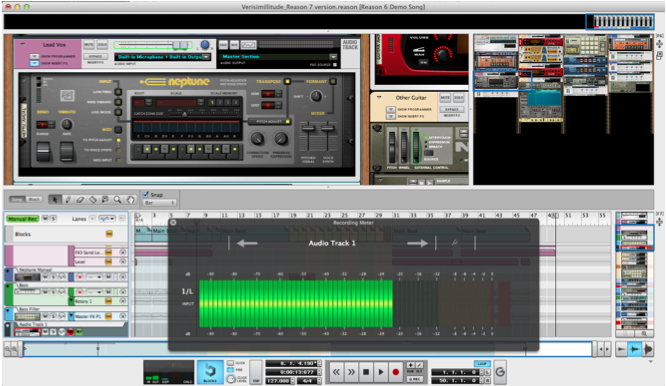Adjust the Formant Shift knob
666x386 pixels.
pyautogui.click(x=316, y=96)
